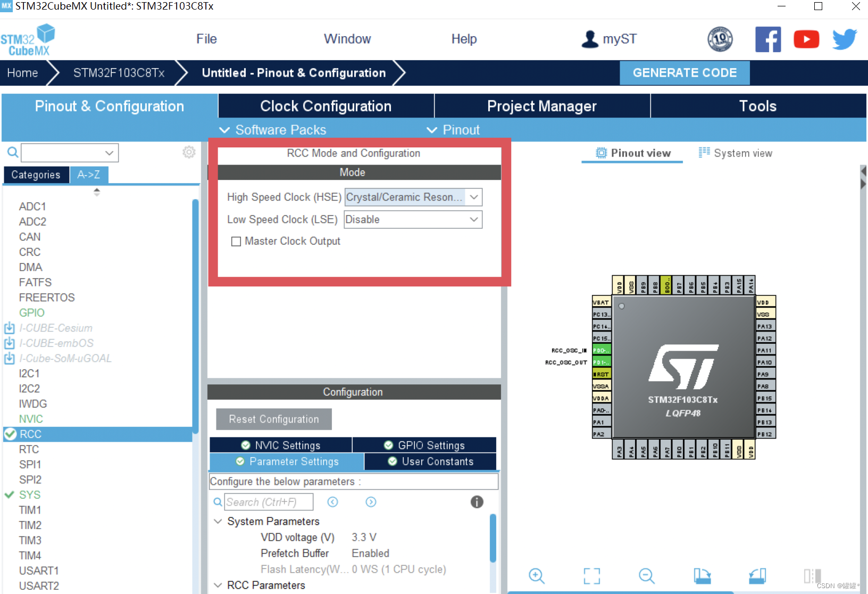Select USART1 in the category list
The height and width of the screenshot is (594, 868).
[39, 571]
